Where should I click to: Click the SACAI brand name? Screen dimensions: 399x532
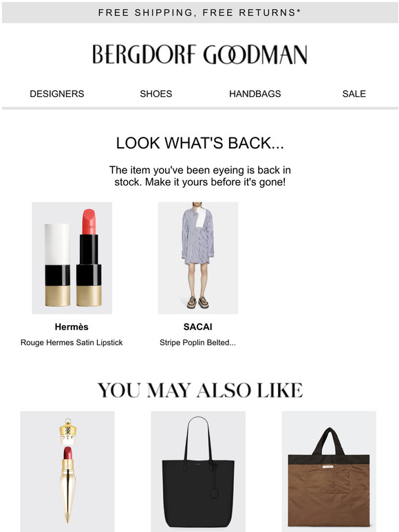click(x=197, y=326)
